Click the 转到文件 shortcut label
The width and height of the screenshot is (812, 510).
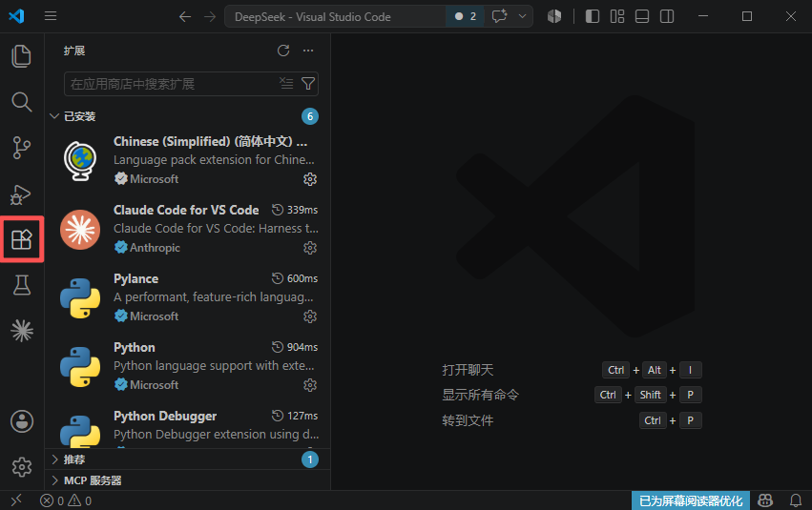(468, 420)
